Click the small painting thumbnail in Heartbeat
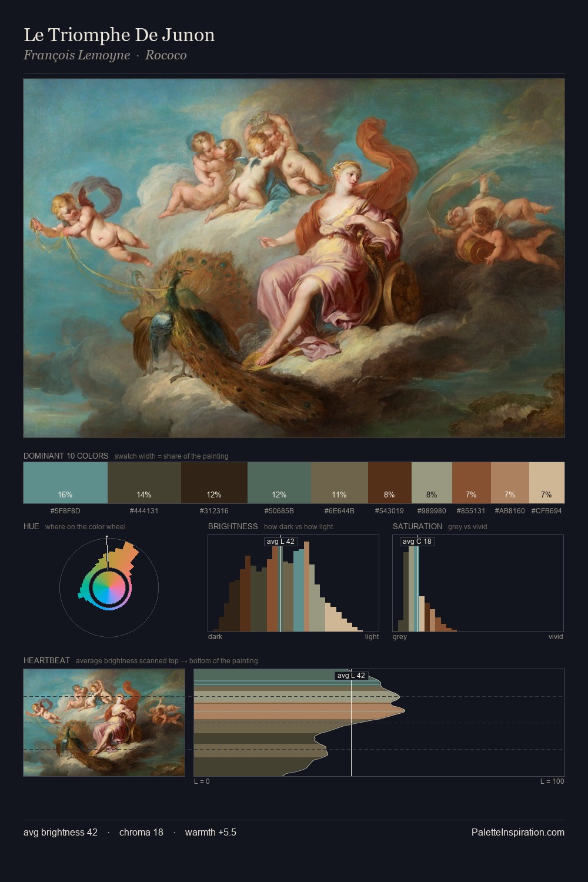 click(x=104, y=723)
